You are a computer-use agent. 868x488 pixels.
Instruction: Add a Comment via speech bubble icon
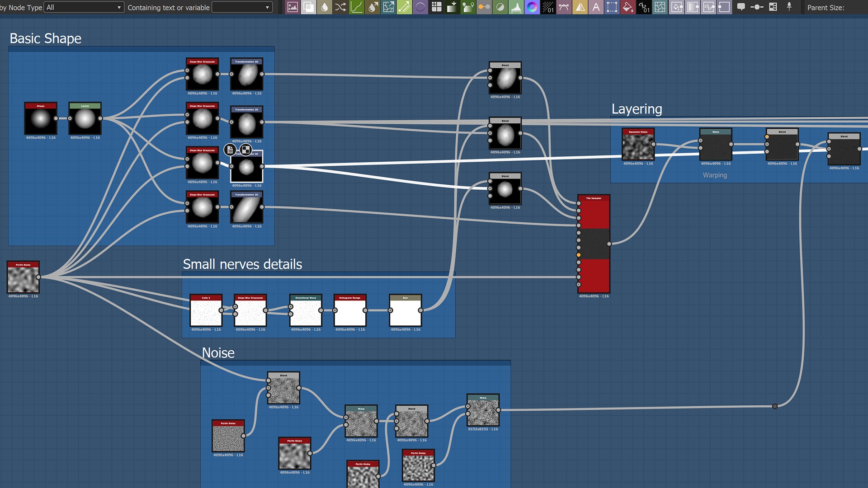[x=741, y=7]
